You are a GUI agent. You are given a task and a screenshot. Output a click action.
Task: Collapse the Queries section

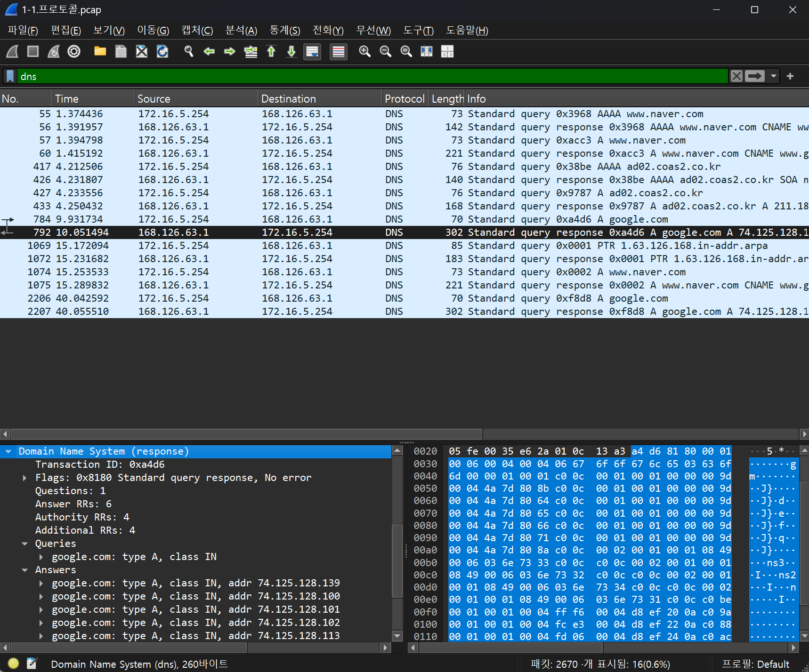24,544
